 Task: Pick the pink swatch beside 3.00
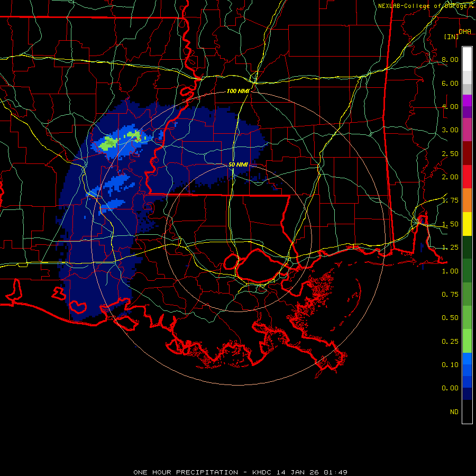pos(467,130)
